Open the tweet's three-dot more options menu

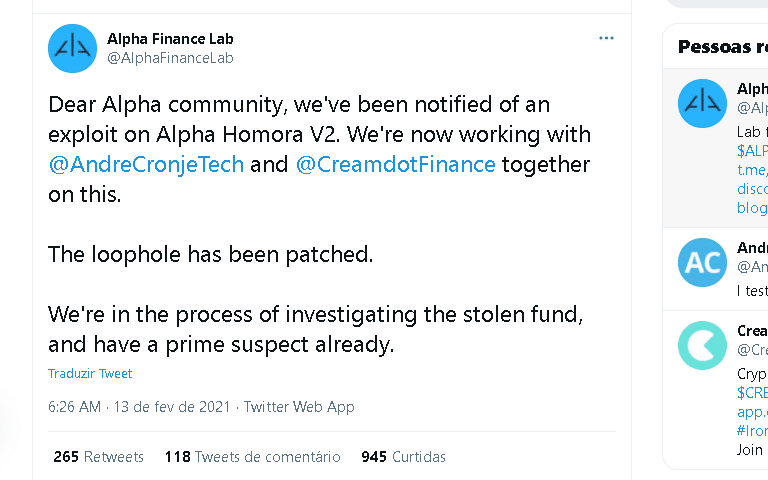click(x=606, y=38)
